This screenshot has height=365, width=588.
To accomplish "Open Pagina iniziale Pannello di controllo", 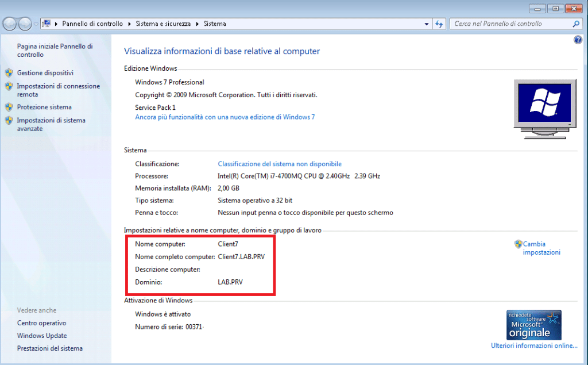I will (55, 51).
